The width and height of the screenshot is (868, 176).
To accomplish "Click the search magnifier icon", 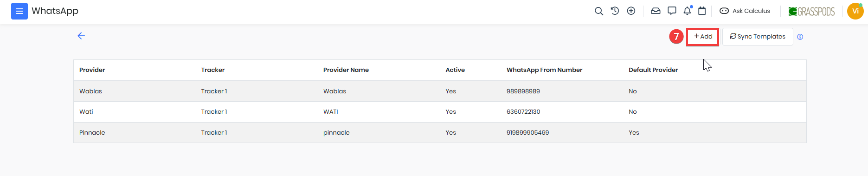I will (599, 11).
